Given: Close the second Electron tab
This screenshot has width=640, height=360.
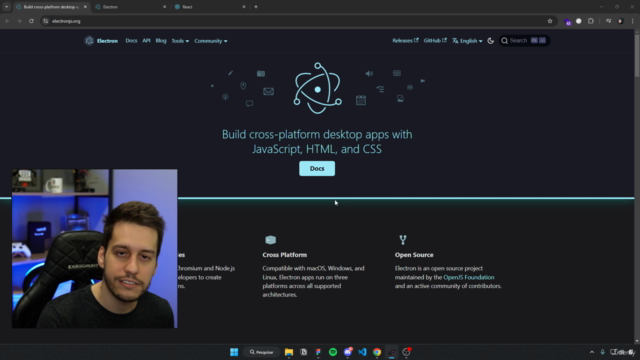Looking at the screenshot, I should pos(164,7).
